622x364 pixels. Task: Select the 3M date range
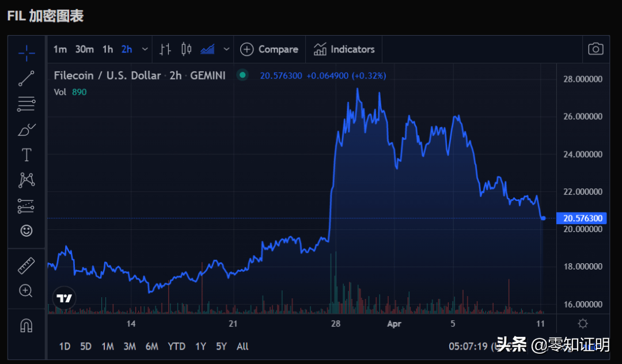coord(130,347)
